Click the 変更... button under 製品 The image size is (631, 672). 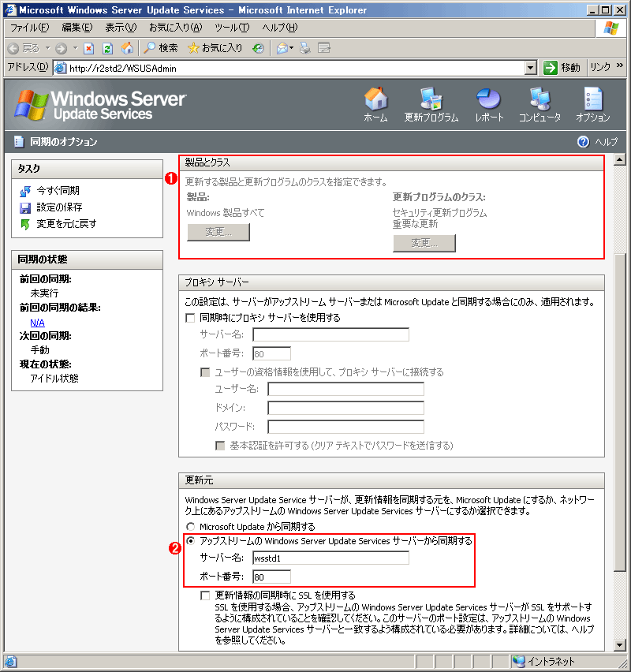pos(218,233)
